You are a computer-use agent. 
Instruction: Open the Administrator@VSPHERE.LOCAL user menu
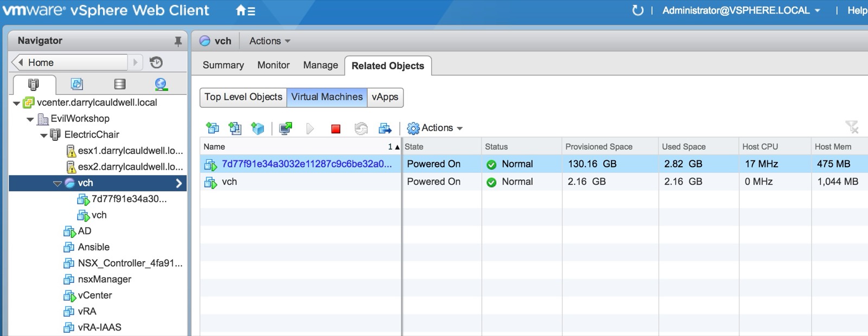pyautogui.click(x=741, y=10)
